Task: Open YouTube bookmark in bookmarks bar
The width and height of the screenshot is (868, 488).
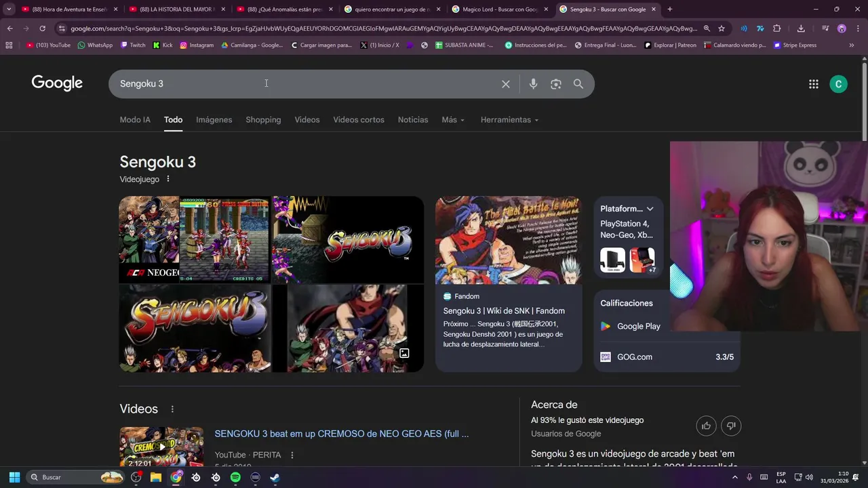Action: [x=48, y=45]
